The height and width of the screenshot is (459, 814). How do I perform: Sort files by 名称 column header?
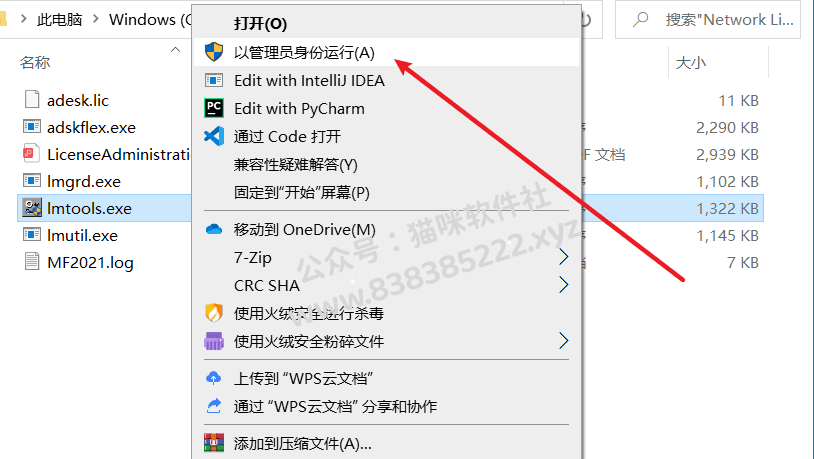(x=35, y=62)
